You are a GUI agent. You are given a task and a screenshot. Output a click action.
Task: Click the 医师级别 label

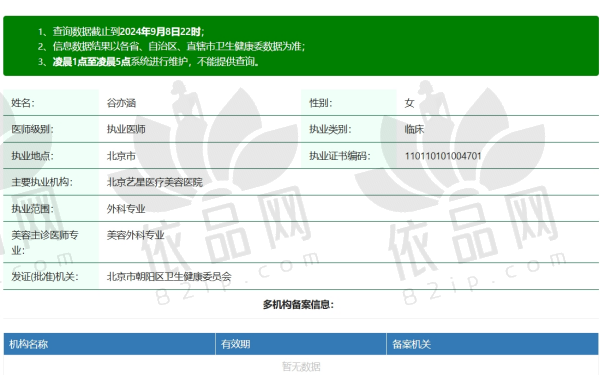coord(33,129)
